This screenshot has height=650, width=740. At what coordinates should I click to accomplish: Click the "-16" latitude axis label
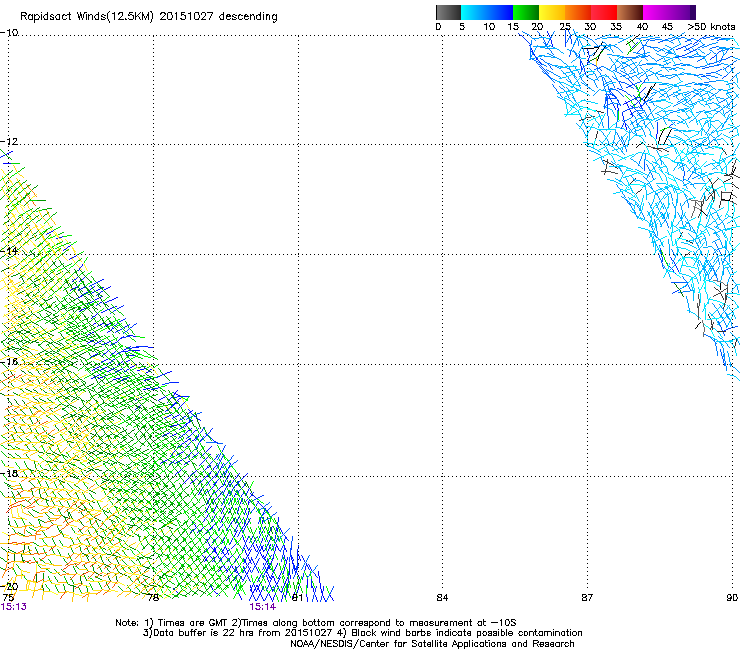(9, 362)
